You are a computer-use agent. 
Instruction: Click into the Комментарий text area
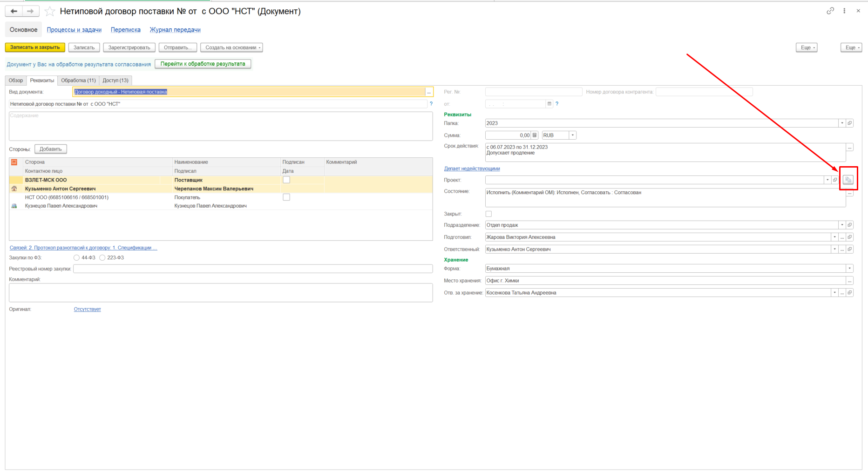[221, 293]
